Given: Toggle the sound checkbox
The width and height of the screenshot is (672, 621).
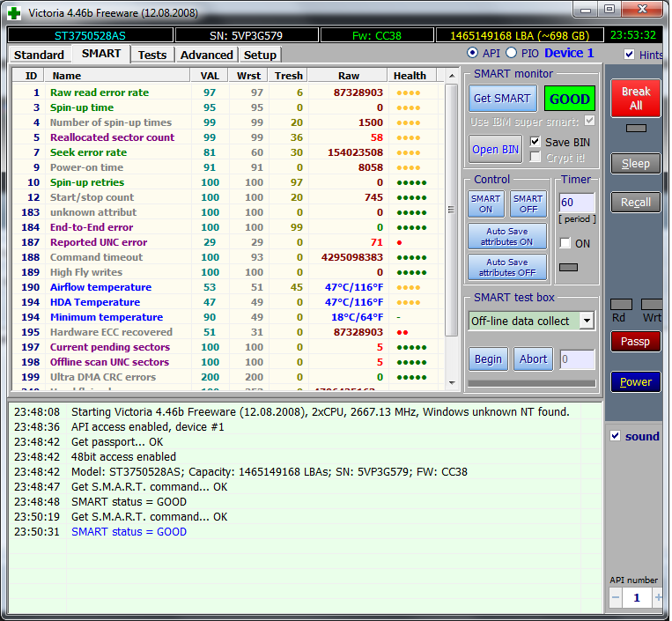Looking at the screenshot, I should [x=616, y=436].
